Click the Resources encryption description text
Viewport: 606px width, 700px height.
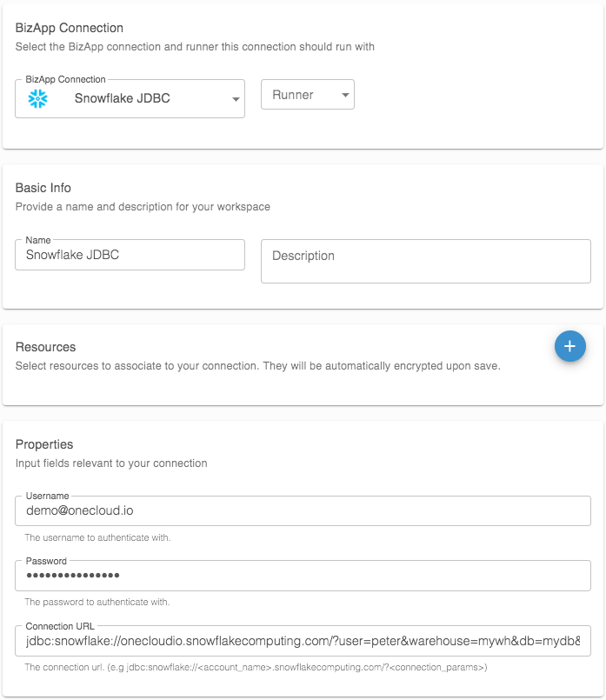point(258,366)
